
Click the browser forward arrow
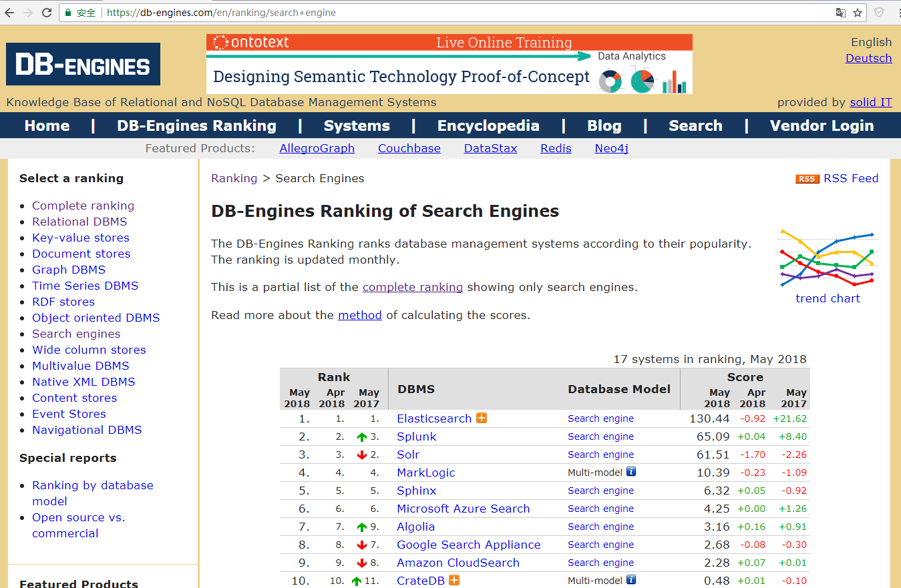click(x=28, y=13)
